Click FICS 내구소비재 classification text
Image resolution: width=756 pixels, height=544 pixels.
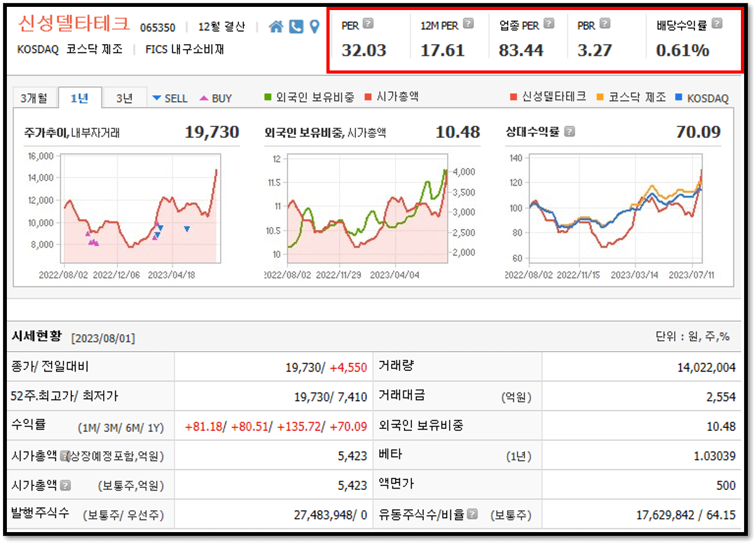[x=185, y=48]
